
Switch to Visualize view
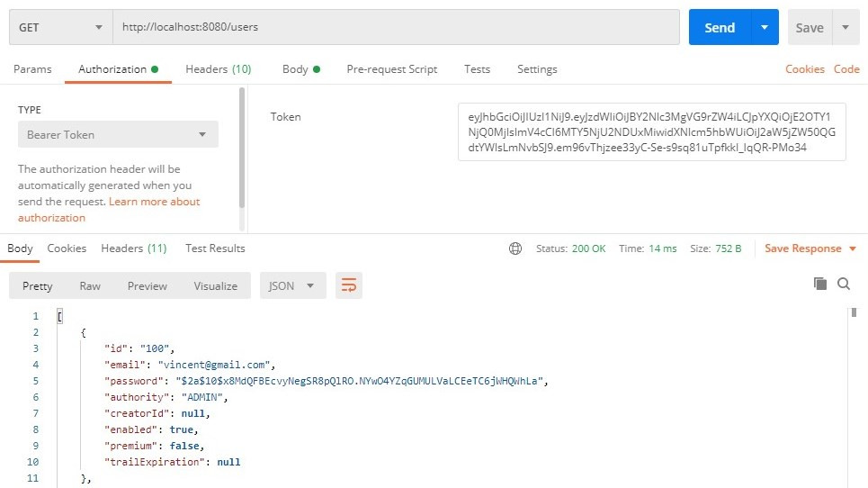click(215, 285)
